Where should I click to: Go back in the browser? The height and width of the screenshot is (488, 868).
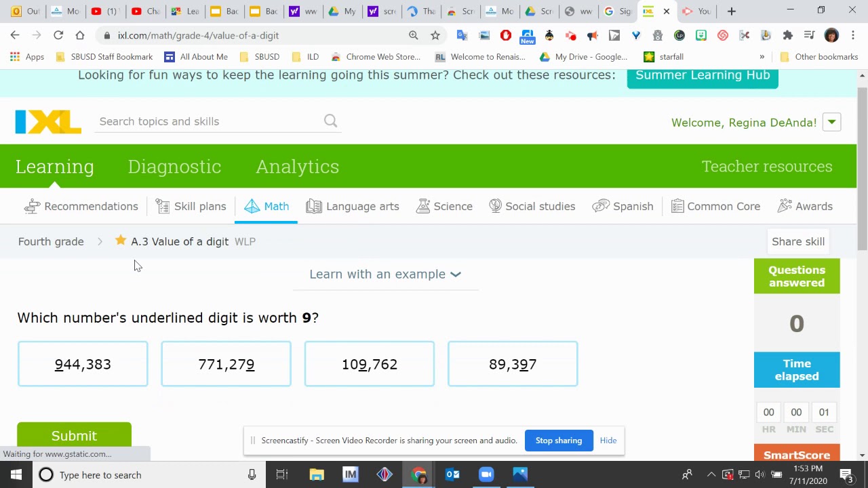click(x=15, y=35)
